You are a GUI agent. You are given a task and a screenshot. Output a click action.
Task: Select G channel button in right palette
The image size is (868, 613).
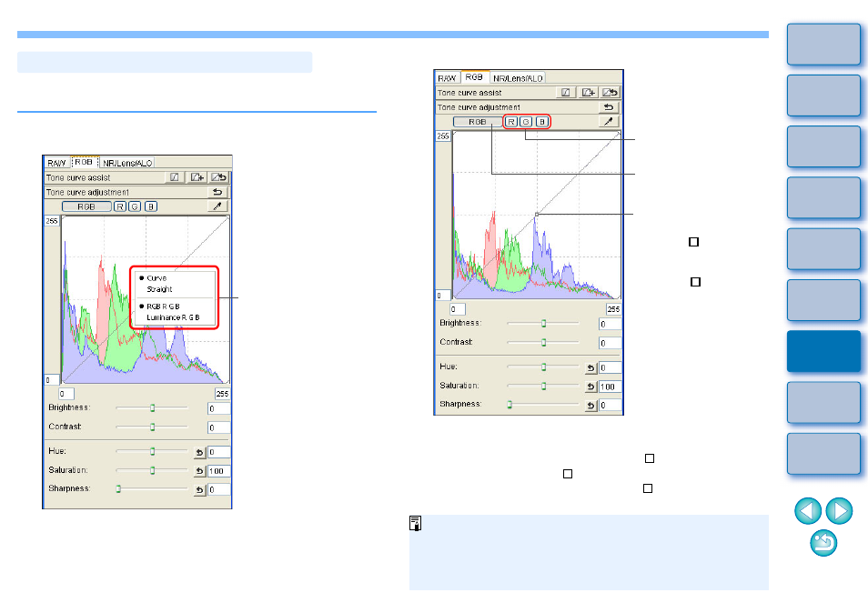526,122
